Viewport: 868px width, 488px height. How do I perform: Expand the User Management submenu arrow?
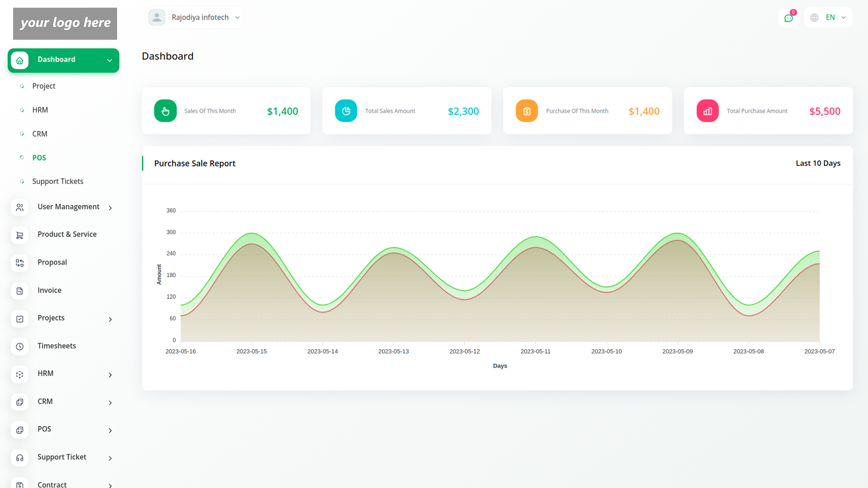[110, 208]
